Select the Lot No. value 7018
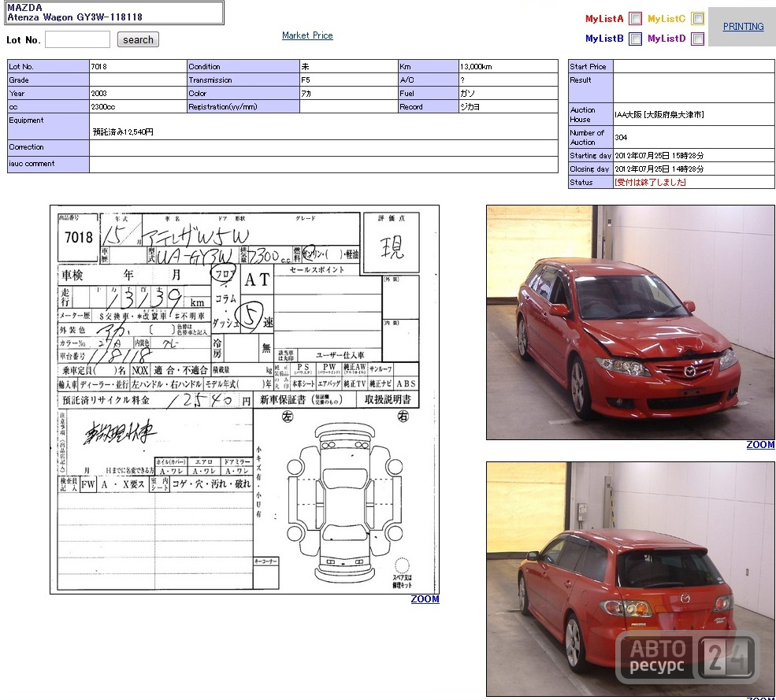776x700 pixels. coord(98,66)
